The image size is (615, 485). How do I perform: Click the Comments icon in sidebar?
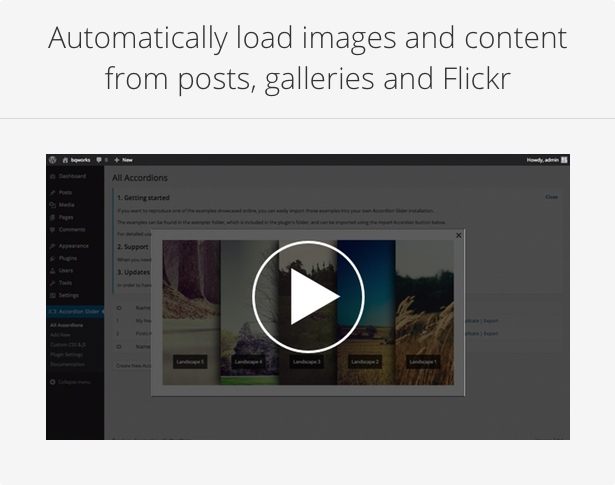pyautogui.click(x=53, y=230)
